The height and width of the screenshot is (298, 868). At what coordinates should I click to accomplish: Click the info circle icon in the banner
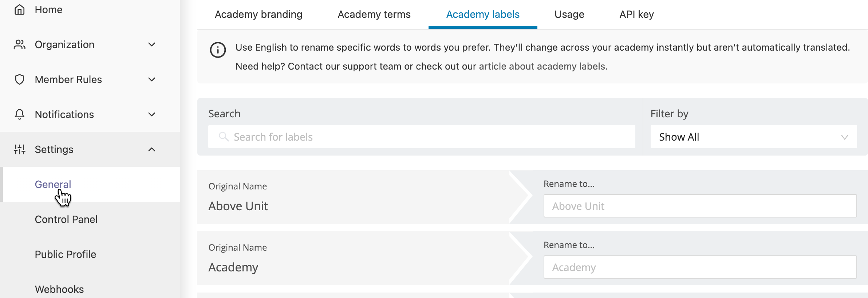point(217,50)
